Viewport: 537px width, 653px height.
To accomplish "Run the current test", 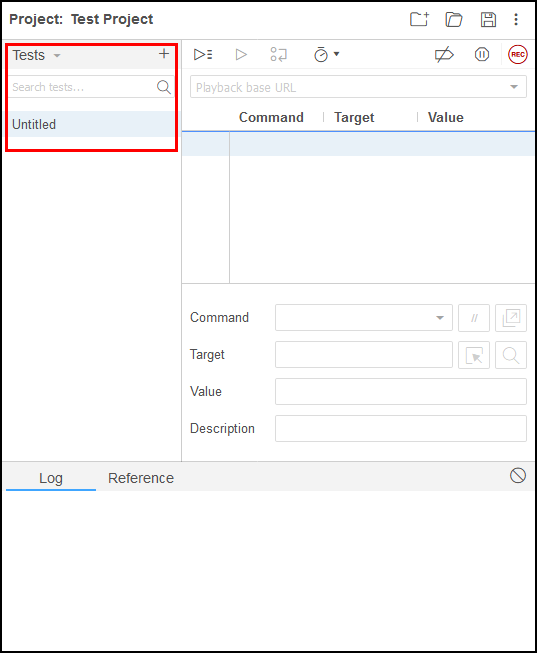I will point(241,54).
